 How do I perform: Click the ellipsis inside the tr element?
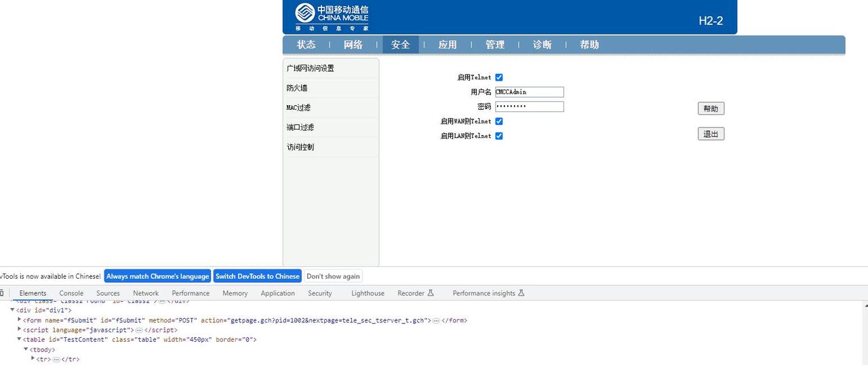[56, 359]
